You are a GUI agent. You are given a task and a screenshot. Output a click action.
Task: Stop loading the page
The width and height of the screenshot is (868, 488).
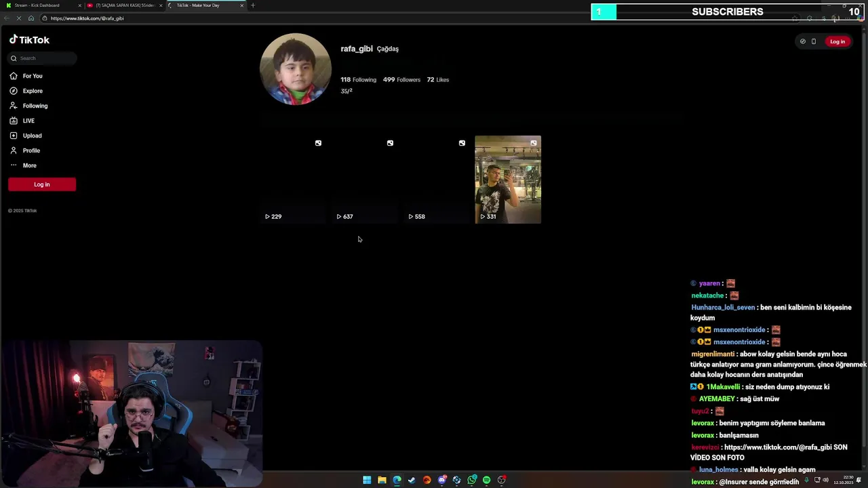click(18, 18)
